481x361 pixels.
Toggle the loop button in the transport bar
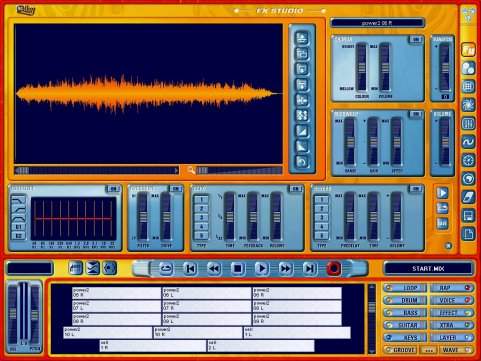pos(166,268)
